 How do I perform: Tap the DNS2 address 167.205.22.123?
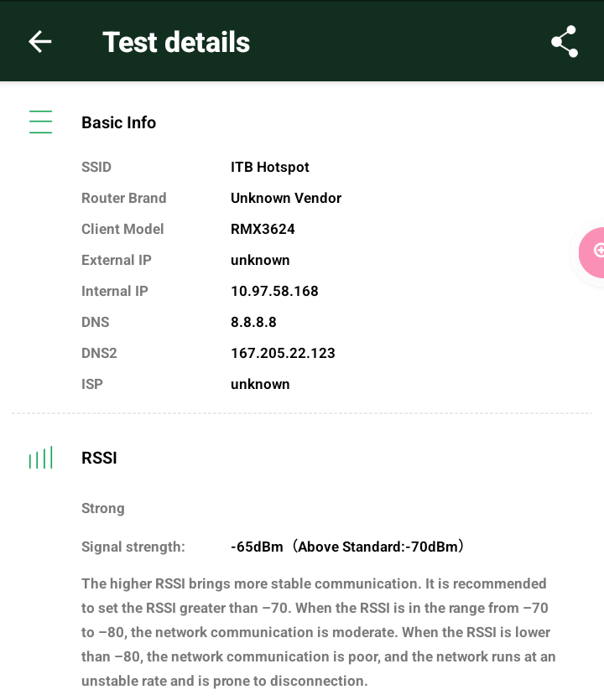tap(283, 353)
